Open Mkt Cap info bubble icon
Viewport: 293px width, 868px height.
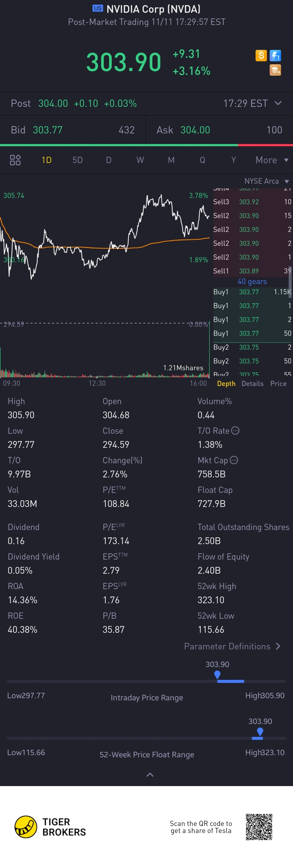point(234,460)
